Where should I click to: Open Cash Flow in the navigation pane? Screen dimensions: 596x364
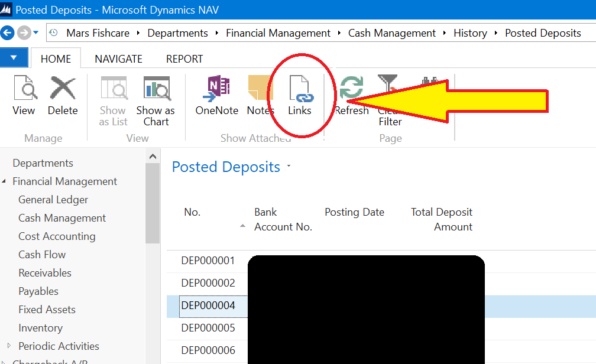click(x=42, y=254)
